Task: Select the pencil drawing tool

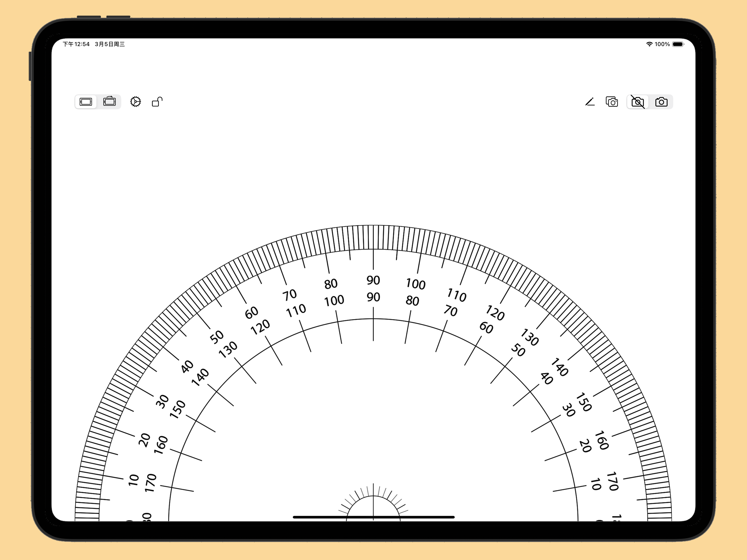Action: point(590,102)
